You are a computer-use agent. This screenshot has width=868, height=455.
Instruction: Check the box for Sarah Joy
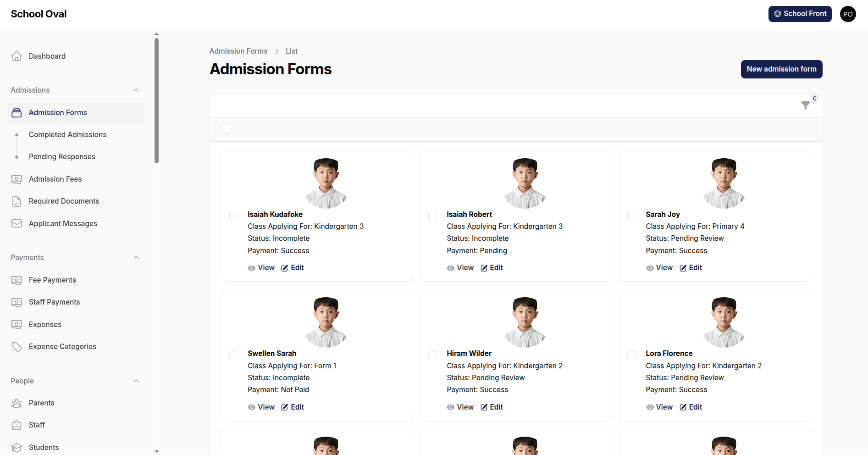pyautogui.click(x=632, y=216)
